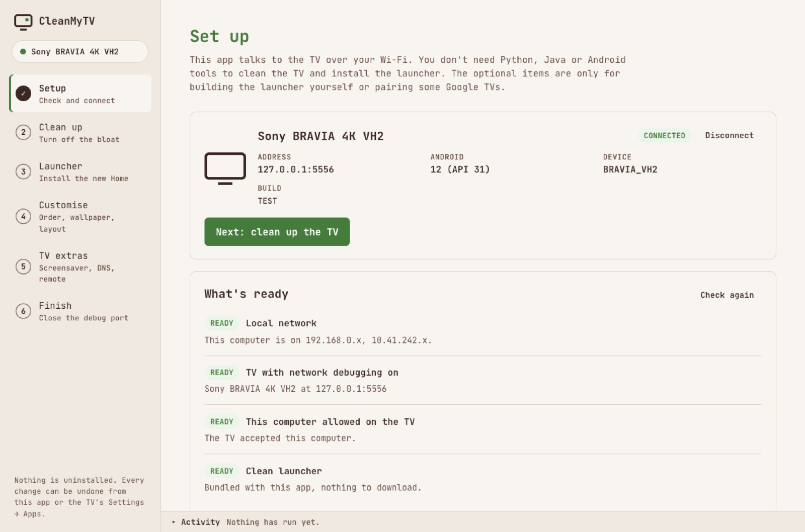Image resolution: width=805 pixels, height=532 pixels.
Task: Click text 'The TV accepted this computer.'
Action: 280,438
